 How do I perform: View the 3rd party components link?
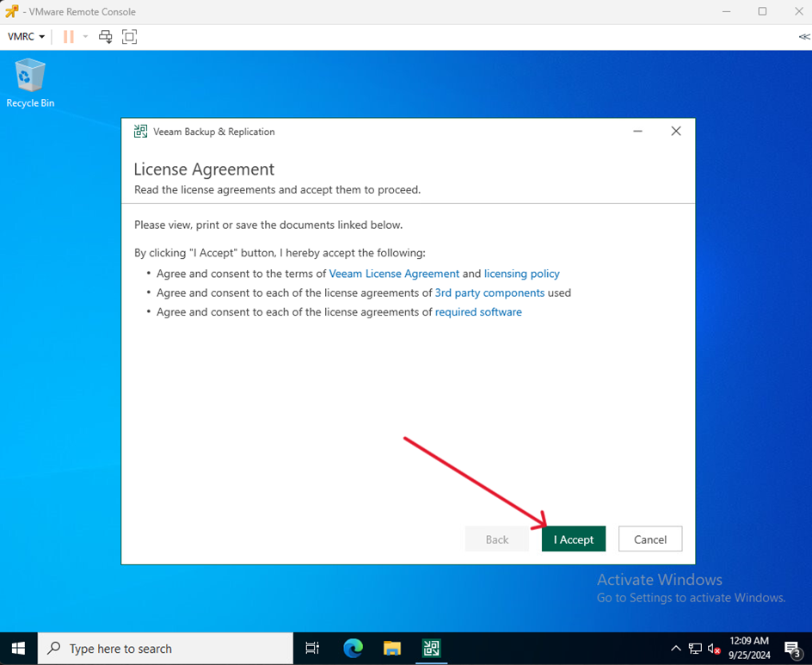click(x=489, y=292)
